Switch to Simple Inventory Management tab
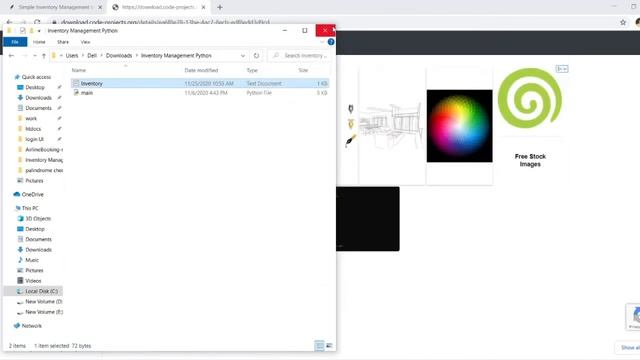The image size is (640, 360). [x=57, y=7]
